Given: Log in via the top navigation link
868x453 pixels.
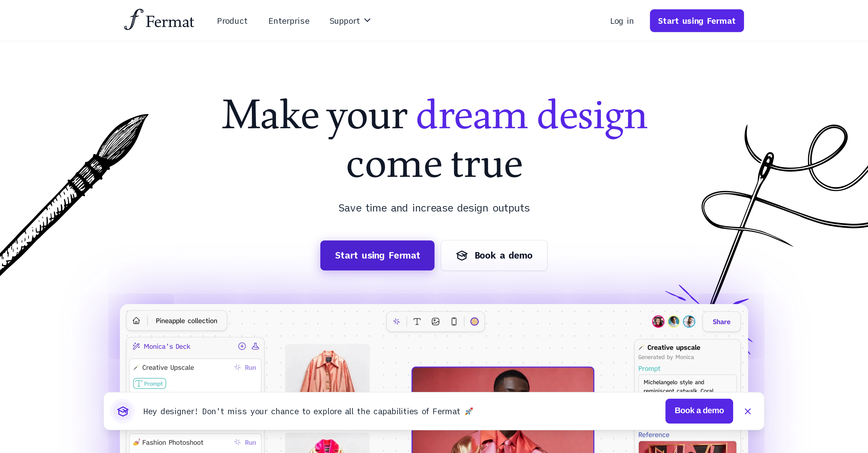Looking at the screenshot, I should [622, 21].
